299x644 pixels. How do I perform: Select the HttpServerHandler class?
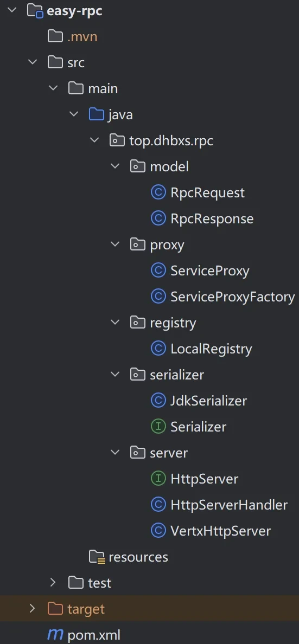click(228, 505)
